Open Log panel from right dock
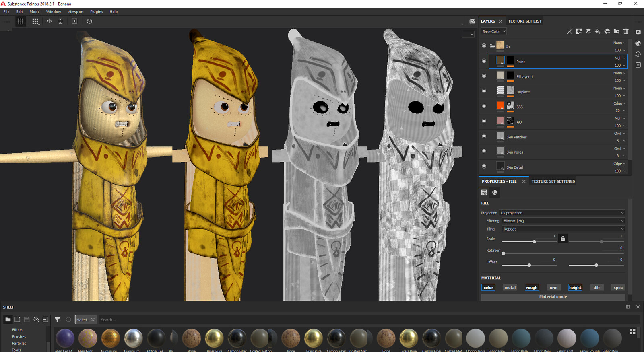644x352 pixels. [x=638, y=65]
